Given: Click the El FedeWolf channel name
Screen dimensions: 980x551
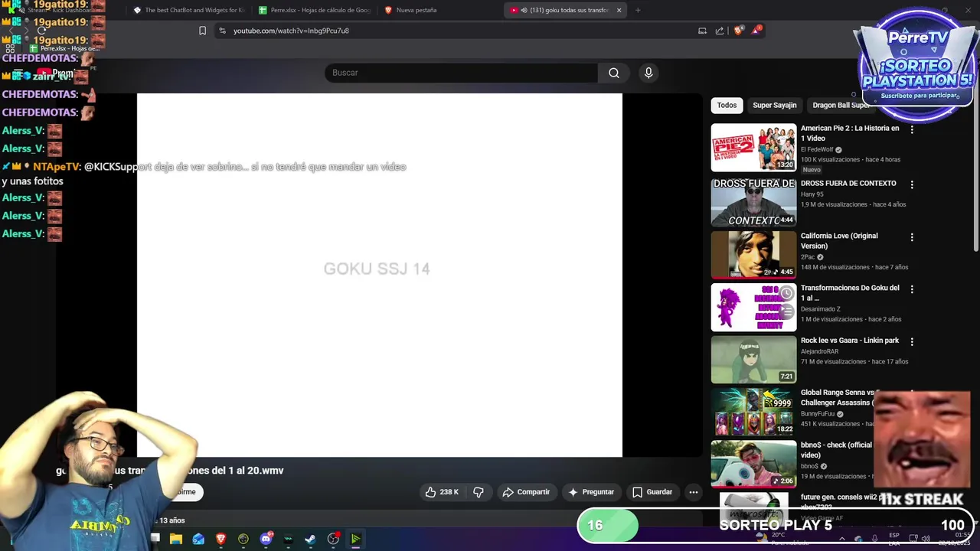Looking at the screenshot, I should tap(816, 150).
